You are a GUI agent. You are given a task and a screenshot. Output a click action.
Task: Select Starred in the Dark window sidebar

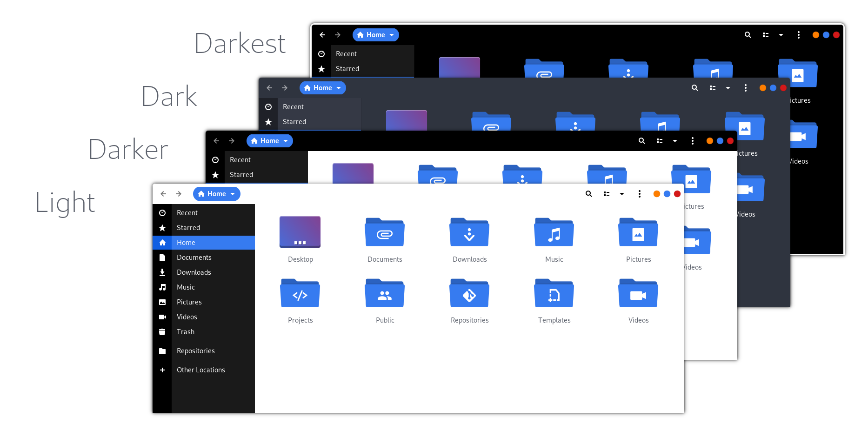pyautogui.click(x=310, y=122)
